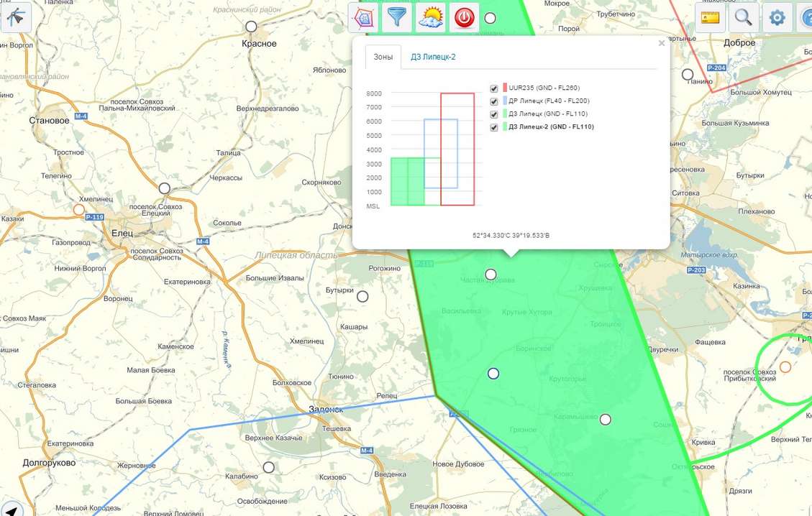Disable the ДЗ Липецк (GND - FL110) checkbox
Image resolution: width=812 pixels, height=516 pixels.
[x=494, y=114]
